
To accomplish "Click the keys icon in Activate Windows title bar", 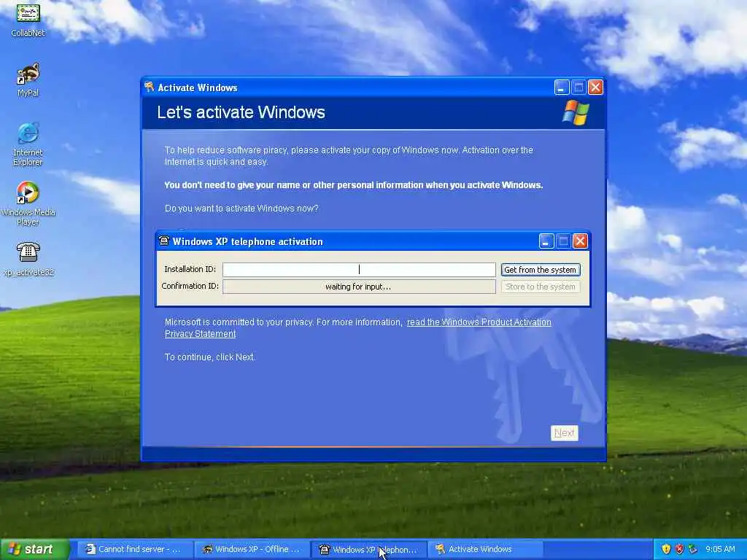I will (x=149, y=87).
